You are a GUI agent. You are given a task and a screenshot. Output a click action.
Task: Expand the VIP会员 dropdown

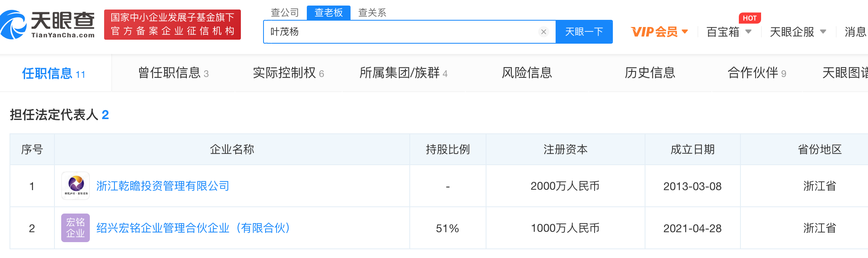tap(659, 32)
